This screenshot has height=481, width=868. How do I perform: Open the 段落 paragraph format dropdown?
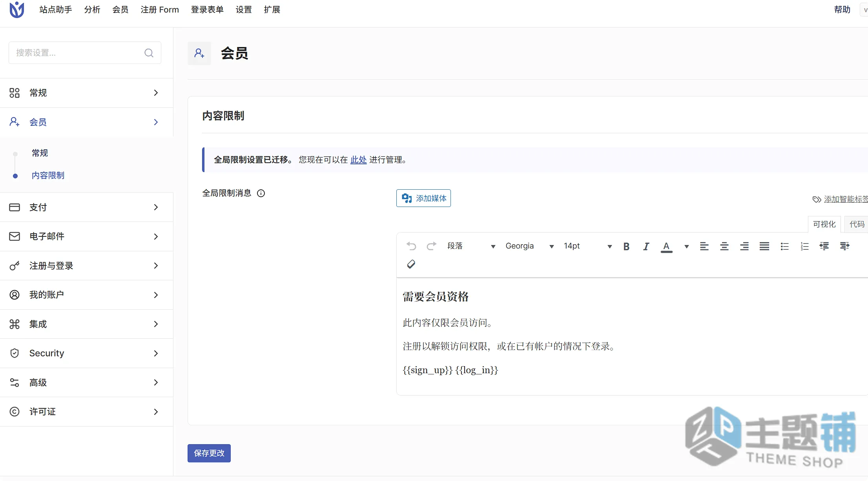tap(471, 246)
